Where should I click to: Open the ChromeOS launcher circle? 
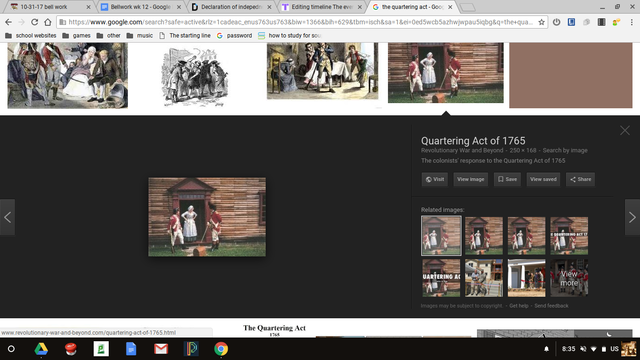(11, 349)
